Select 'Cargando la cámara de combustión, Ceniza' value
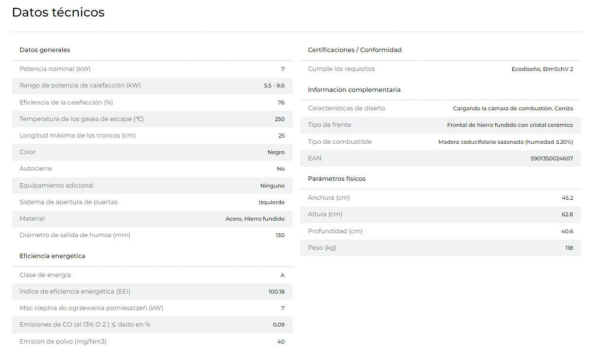Image resolution: width=609 pixels, height=364 pixels. [513, 108]
